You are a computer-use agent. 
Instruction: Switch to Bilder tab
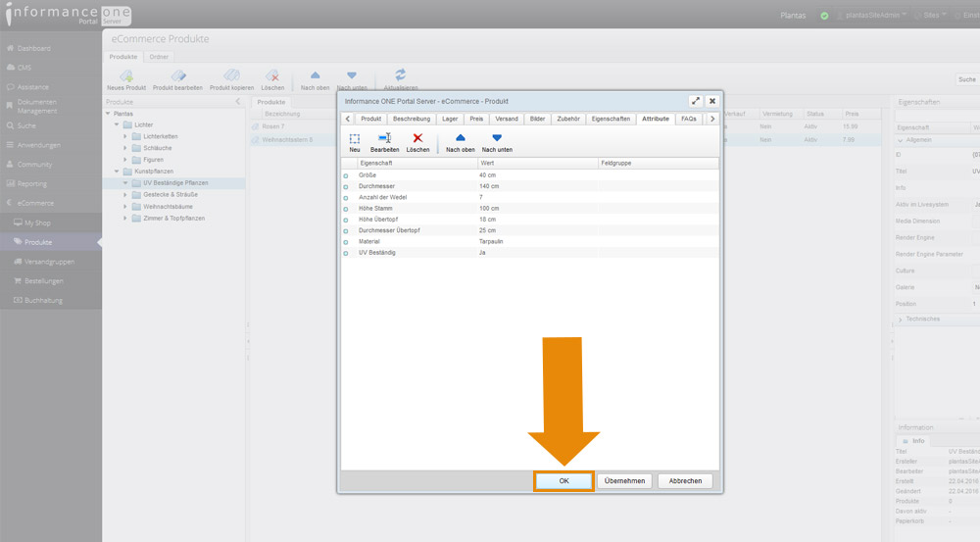point(537,119)
